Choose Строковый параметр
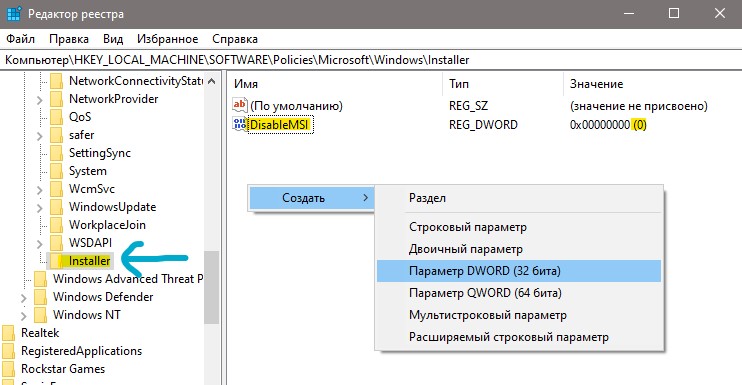This screenshot has height=385, width=742. [x=519, y=227]
